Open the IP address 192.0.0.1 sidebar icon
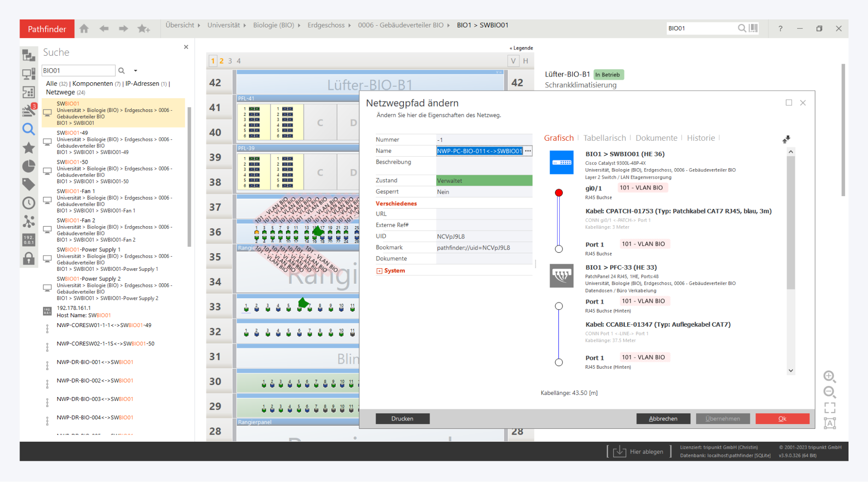The image size is (868, 482). pos(29,240)
